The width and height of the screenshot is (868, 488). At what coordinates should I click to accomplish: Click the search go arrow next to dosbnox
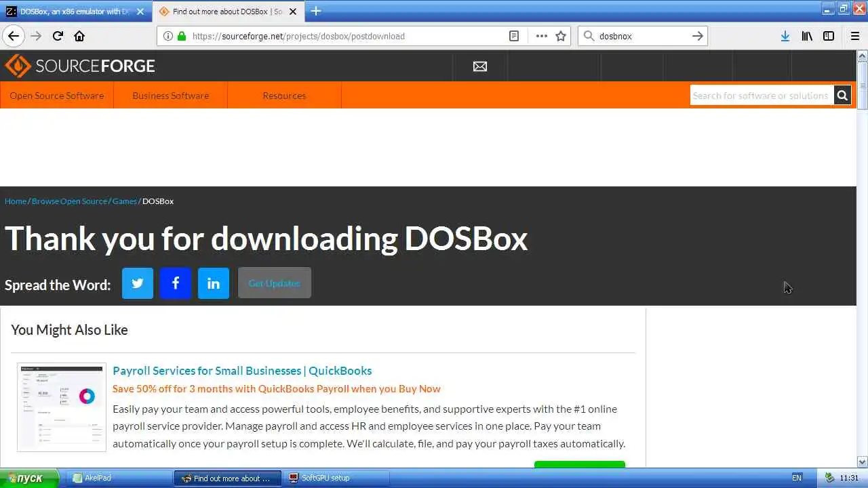[698, 36]
